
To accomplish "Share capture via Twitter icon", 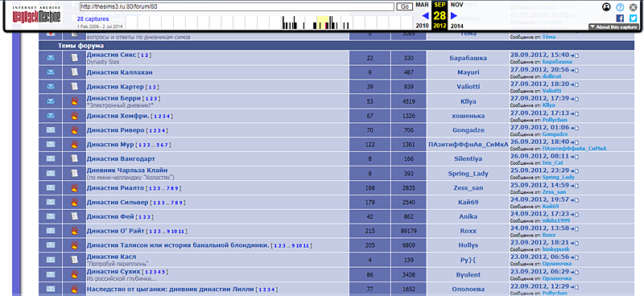I will [x=634, y=18].
